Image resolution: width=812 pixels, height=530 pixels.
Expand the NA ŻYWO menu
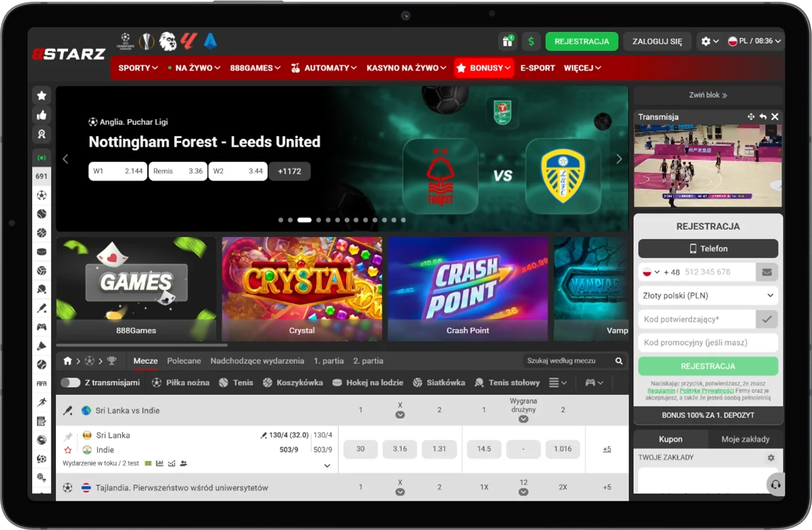pyautogui.click(x=194, y=68)
